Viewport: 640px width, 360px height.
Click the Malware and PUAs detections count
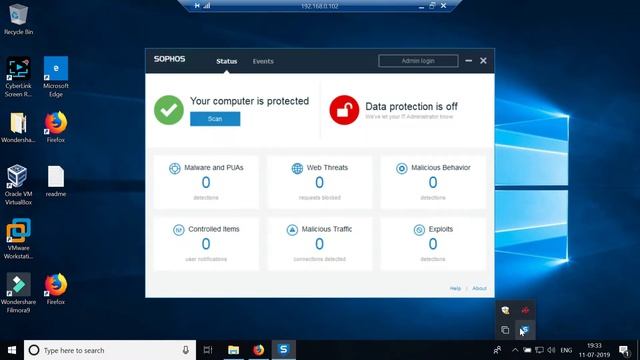(x=206, y=182)
